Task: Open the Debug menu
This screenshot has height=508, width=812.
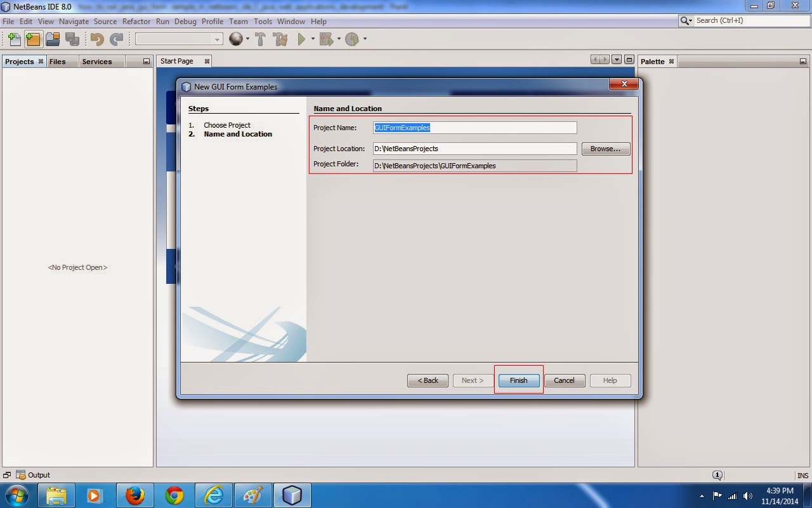Action: click(x=185, y=22)
